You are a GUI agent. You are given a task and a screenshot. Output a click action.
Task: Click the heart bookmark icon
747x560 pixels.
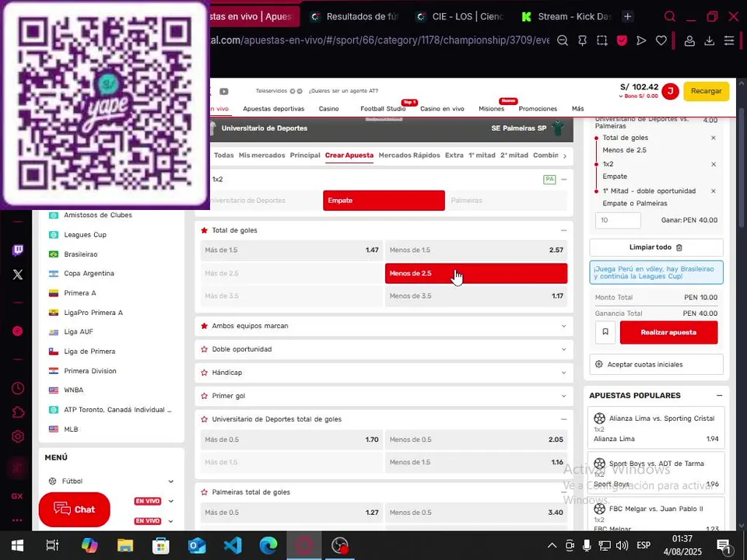(x=661, y=40)
